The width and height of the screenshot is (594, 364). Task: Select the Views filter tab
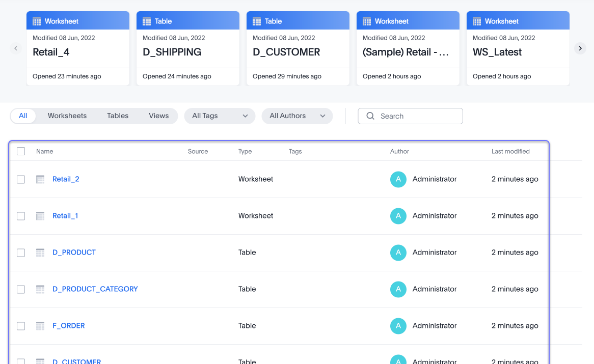pos(158,116)
